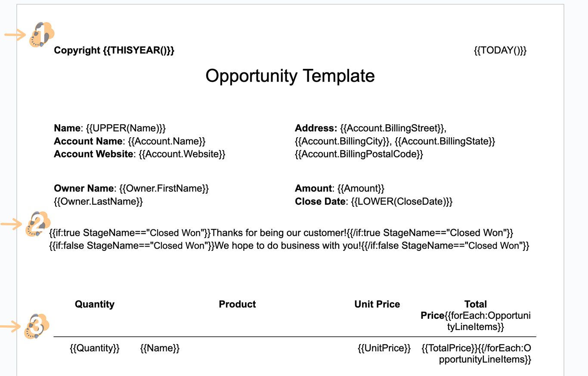Click the numbered cloud badge 3

coord(37,326)
